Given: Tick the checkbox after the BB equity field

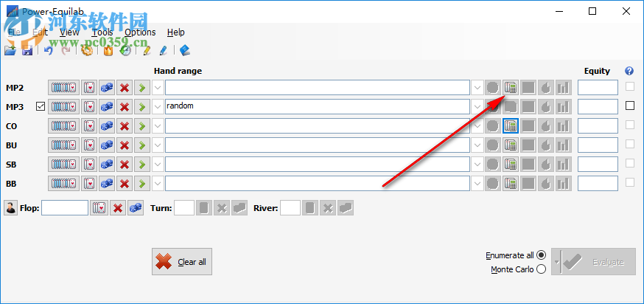Looking at the screenshot, I should tap(629, 182).
